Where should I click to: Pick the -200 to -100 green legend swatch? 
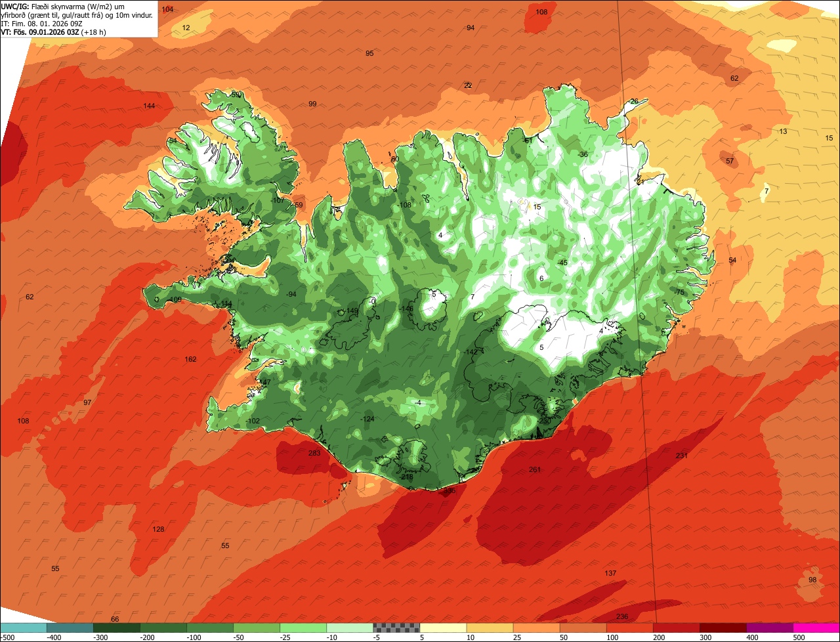pyautogui.click(x=163, y=628)
